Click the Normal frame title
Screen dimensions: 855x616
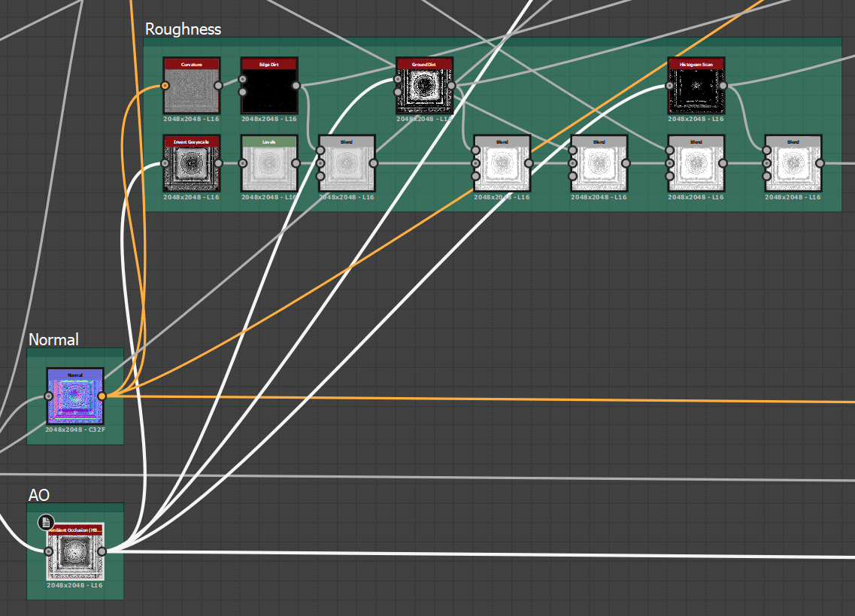point(53,339)
